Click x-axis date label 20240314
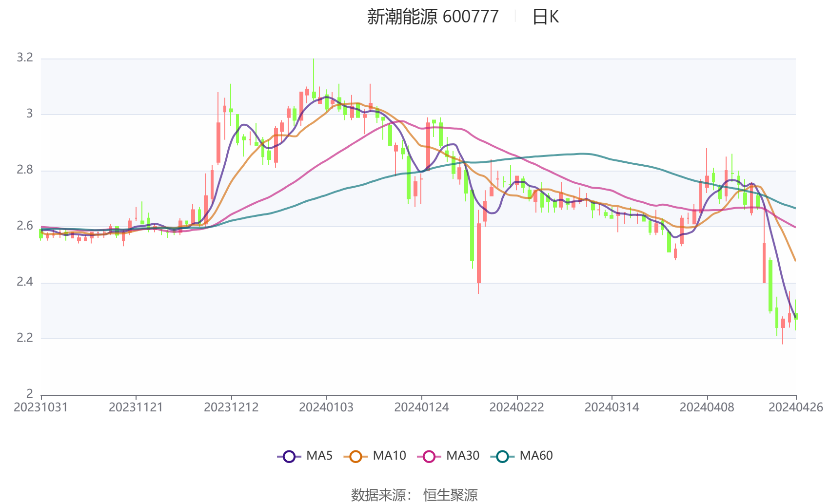The width and height of the screenshot is (829, 504). 612,407
